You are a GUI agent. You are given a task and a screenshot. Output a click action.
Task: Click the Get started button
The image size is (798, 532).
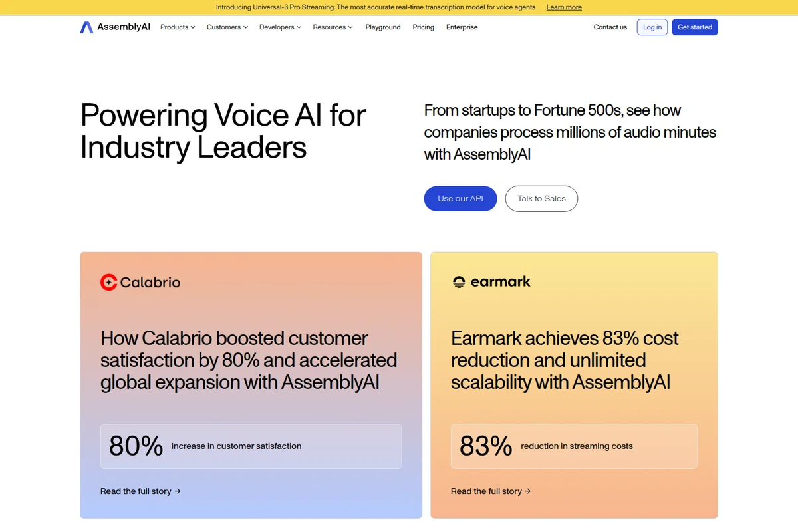694,27
